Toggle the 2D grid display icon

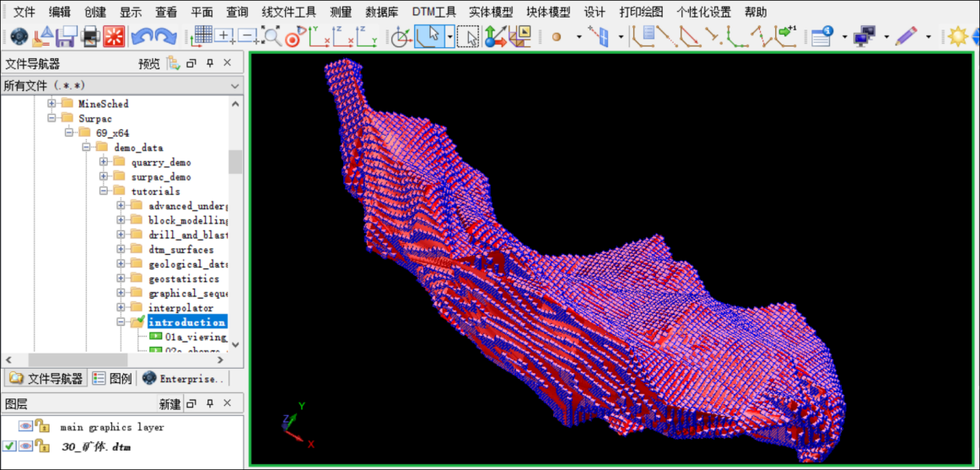203,36
